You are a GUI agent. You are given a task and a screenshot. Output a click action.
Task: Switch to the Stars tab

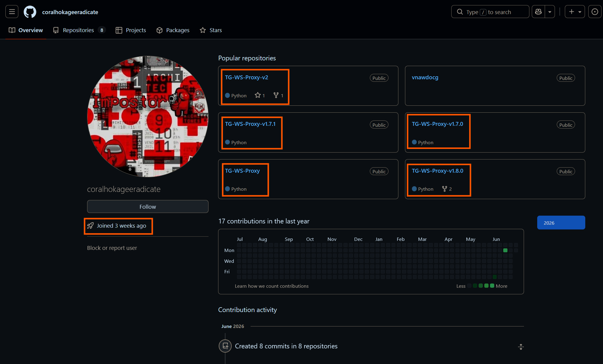pos(211,30)
